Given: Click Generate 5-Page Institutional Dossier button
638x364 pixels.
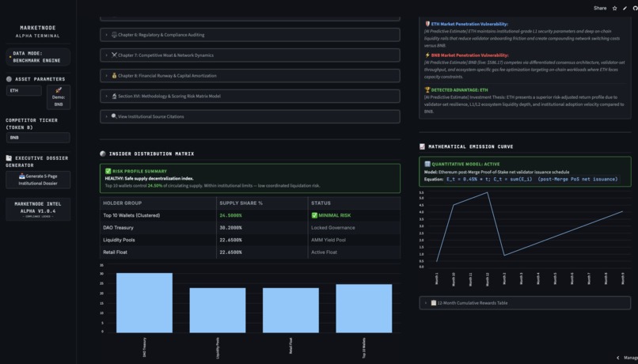Looking at the screenshot, I should coord(38,180).
